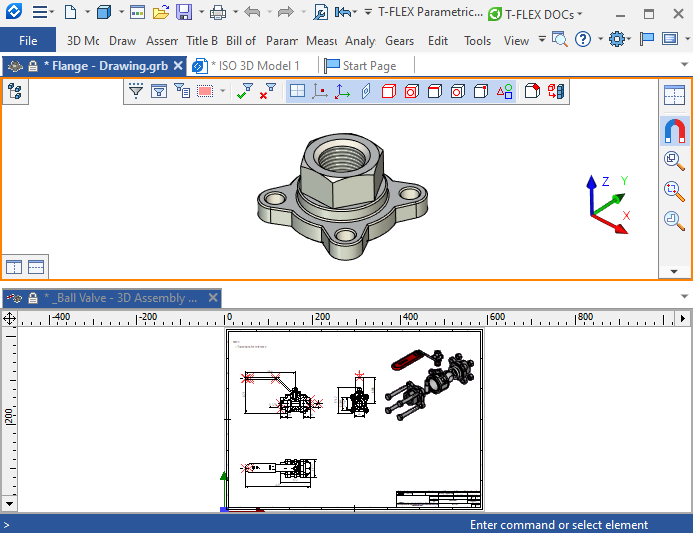Screen dimensions: 693x533
Task: Split 3D window horizontally
Action: coord(36,267)
